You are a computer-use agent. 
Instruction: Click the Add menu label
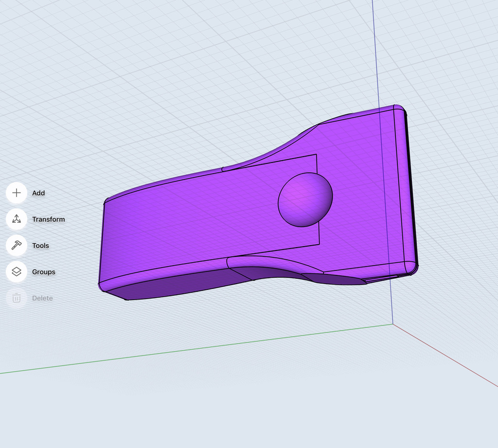coord(38,193)
